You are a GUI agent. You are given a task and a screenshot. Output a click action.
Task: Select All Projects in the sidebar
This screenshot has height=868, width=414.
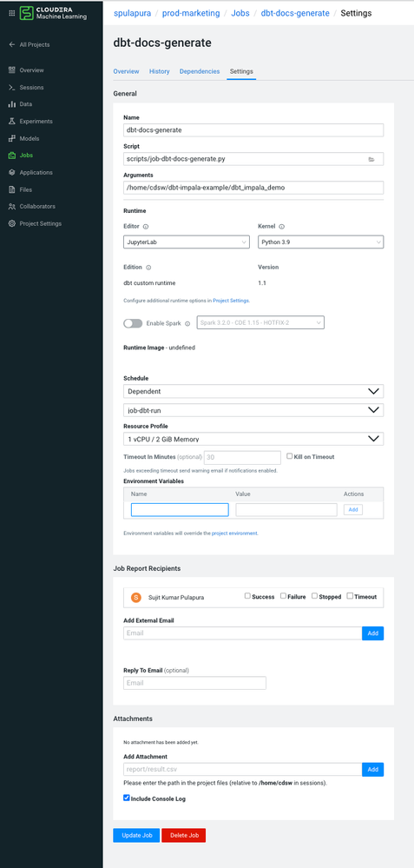click(x=34, y=45)
